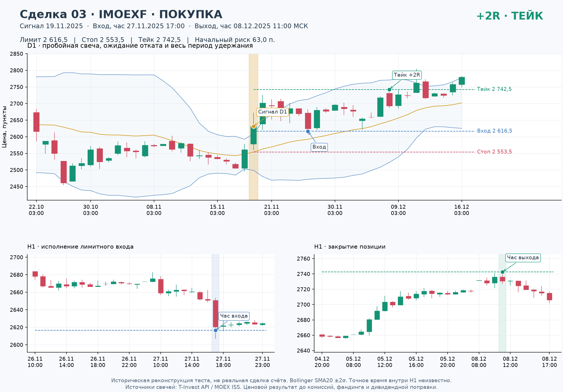Click the title 'Сделка 03 · IMOEXF · ПОКУПКА'
The image size is (563, 392).
point(121,14)
